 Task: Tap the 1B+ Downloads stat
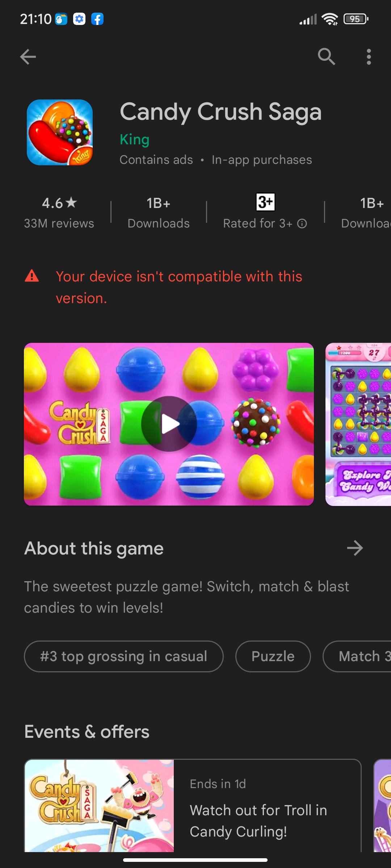coord(159,213)
